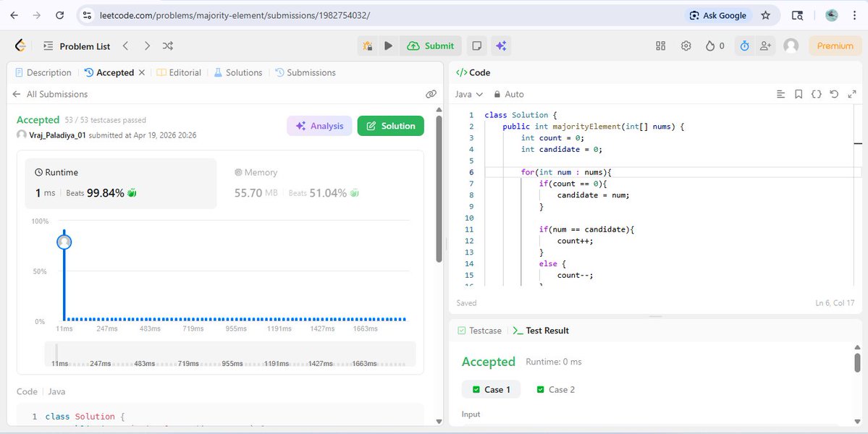Screen dimensions: 868x434
Task: Copy submission link icon
Action: click(x=431, y=94)
